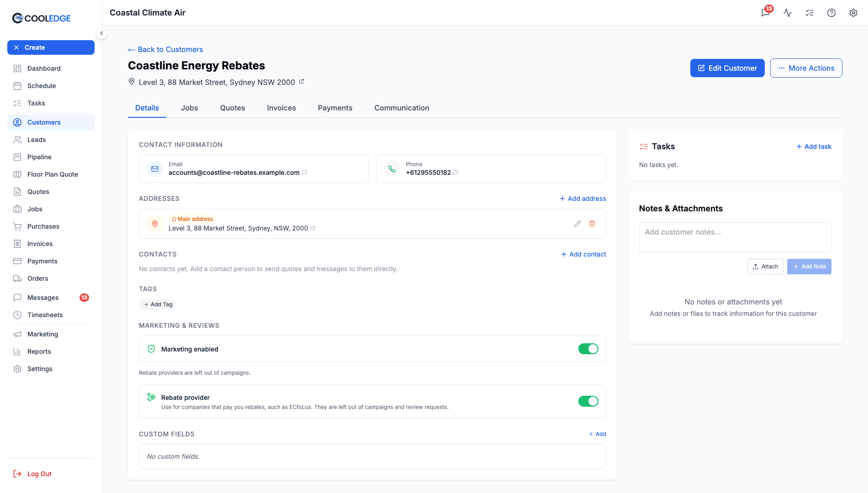Open messages icon in top bar
Screen dimensions: 868x493
[766, 13]
